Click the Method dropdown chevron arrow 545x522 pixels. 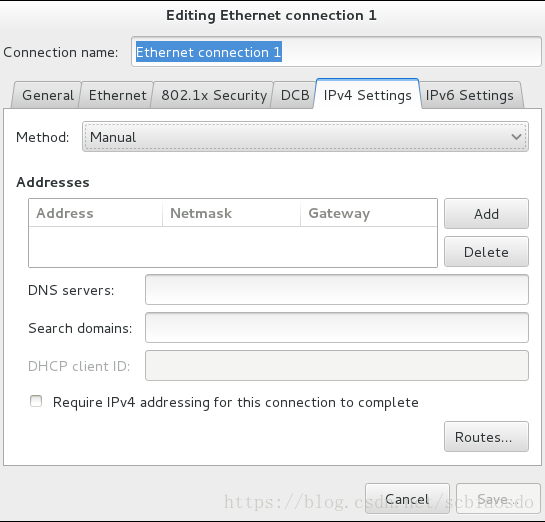pos(516,137)
